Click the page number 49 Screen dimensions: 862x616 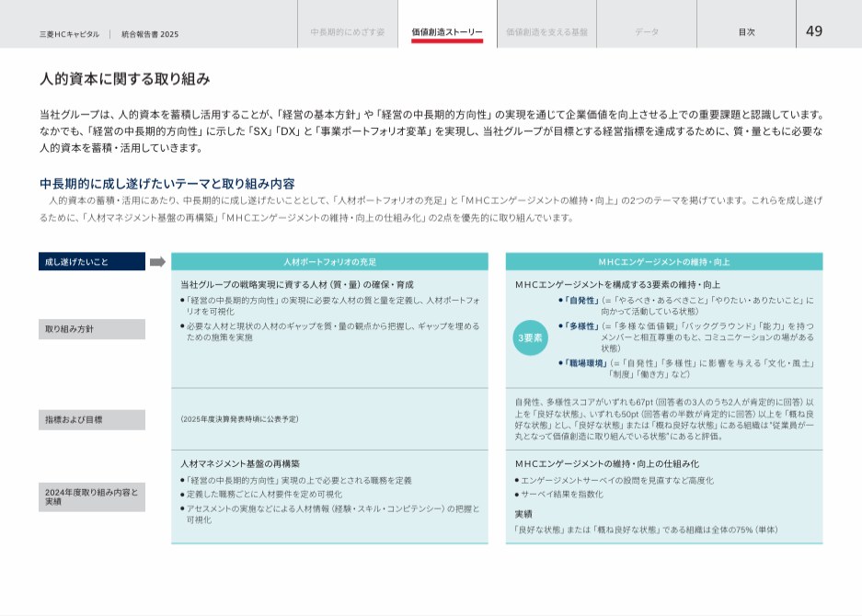(x=814, y=31)
